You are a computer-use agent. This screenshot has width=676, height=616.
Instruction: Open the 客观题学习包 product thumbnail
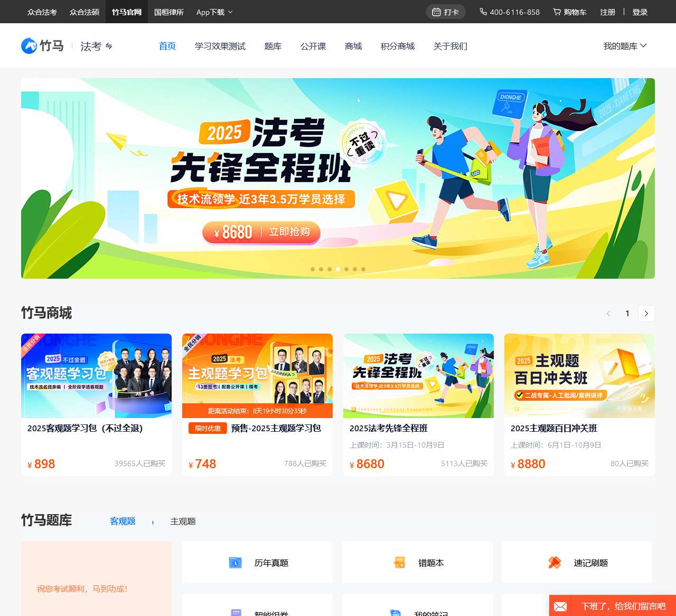tap(96, 376)
